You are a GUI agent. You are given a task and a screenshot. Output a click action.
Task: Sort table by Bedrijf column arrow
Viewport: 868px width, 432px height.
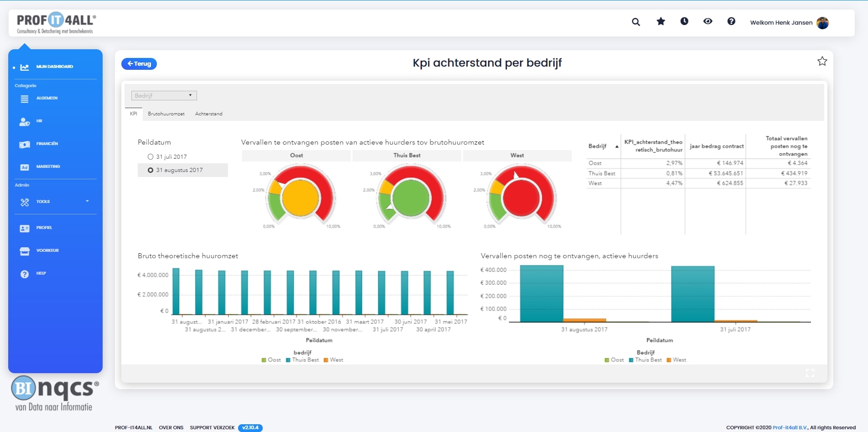point(617,146)
